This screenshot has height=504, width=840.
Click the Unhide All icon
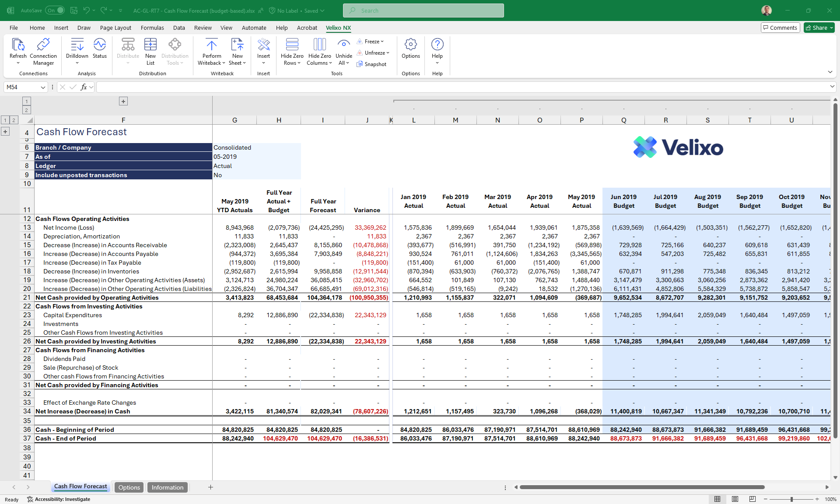click(344, 45)
